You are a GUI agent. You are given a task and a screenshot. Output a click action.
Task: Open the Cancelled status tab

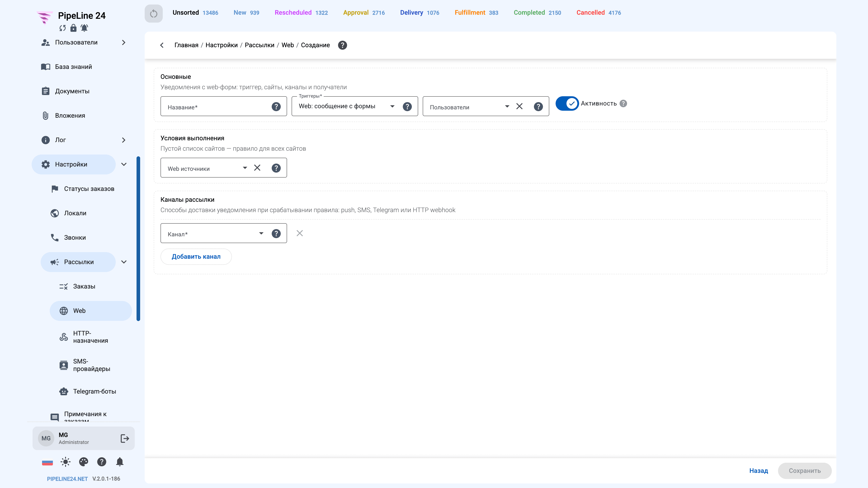(x=598, y=13)
